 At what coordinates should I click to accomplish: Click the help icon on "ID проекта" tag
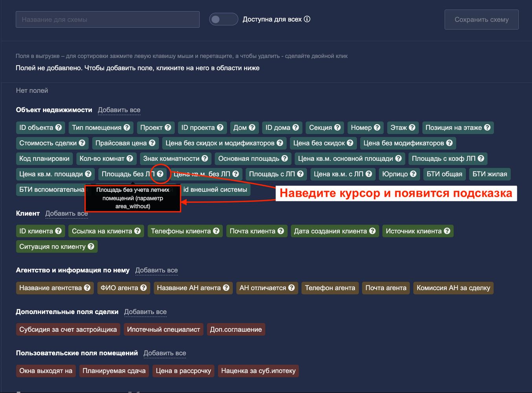click(x=220, y=127)
